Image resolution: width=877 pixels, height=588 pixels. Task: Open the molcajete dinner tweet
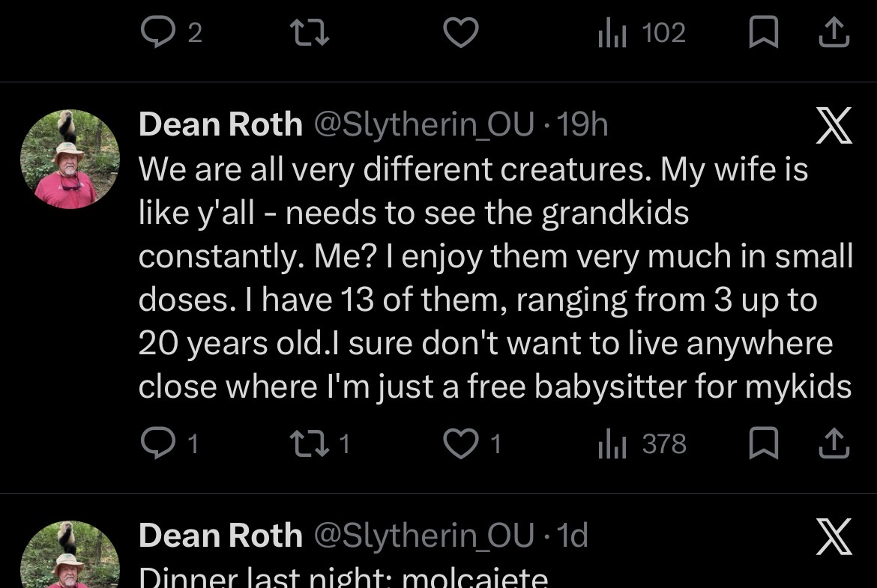343,577
